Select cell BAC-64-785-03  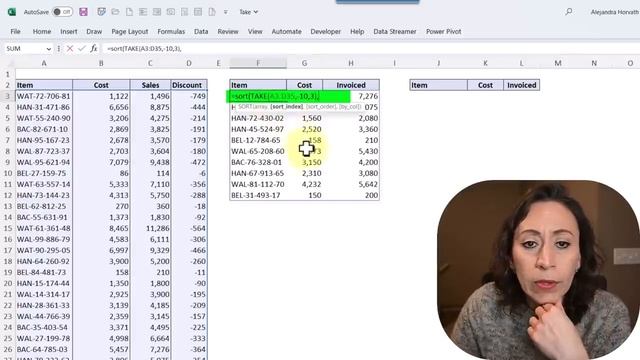tap(44, 349)
